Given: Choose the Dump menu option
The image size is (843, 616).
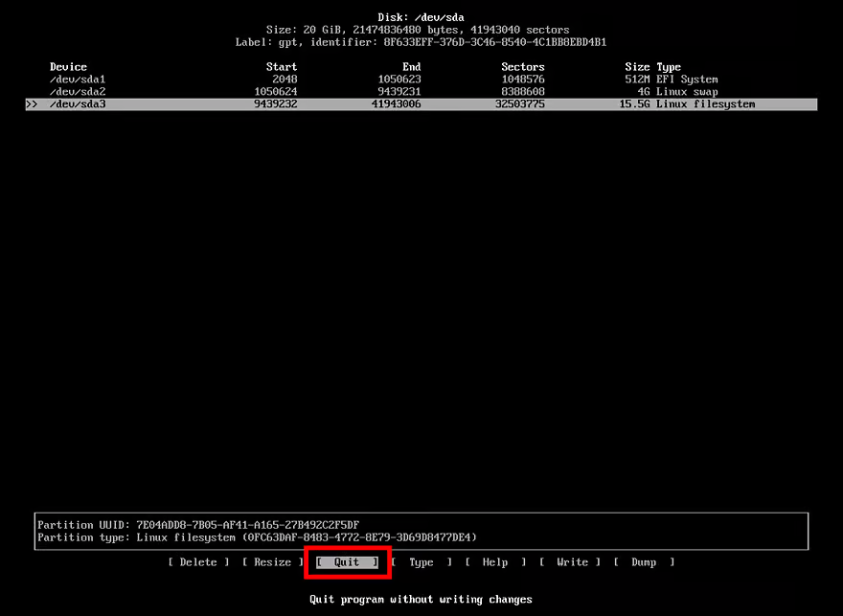Looking at the screenshot, I should (644, 562).
